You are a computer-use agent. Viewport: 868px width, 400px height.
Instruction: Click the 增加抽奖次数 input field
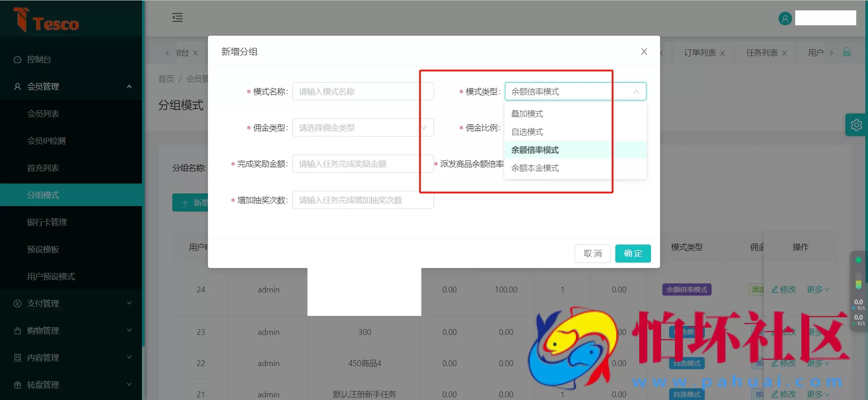363,200
